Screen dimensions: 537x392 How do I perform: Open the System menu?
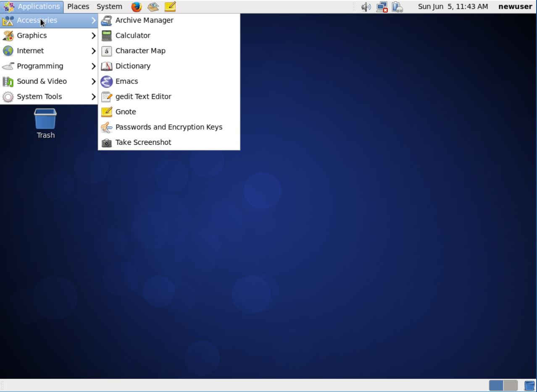[109, 7]
